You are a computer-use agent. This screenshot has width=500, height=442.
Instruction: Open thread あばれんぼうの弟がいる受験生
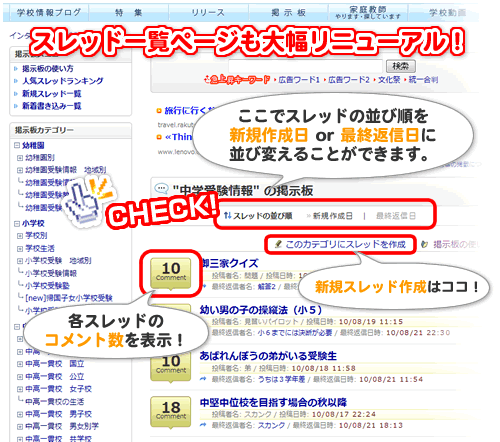[268, 356]
